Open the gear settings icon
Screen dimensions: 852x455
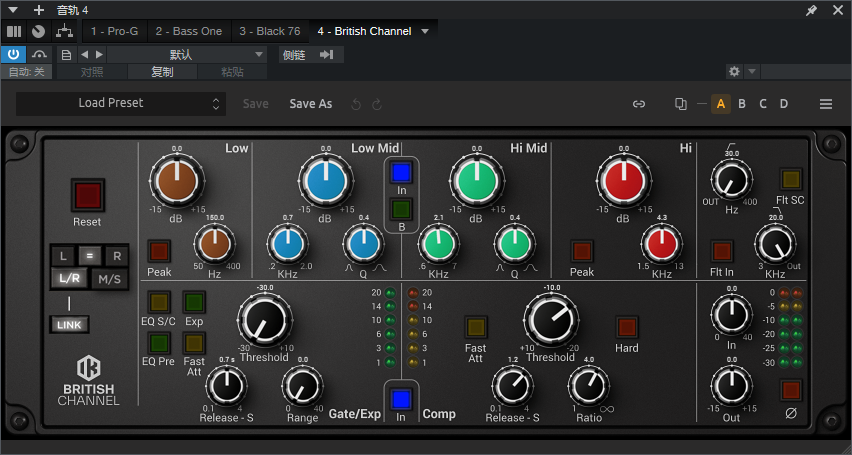click(x=734, y=71)
